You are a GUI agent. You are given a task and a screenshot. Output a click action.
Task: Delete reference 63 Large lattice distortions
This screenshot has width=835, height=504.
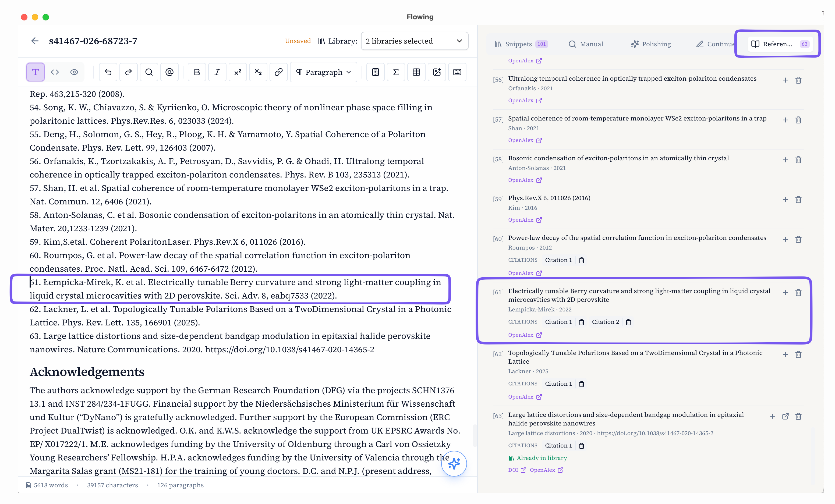click(798, 416)
